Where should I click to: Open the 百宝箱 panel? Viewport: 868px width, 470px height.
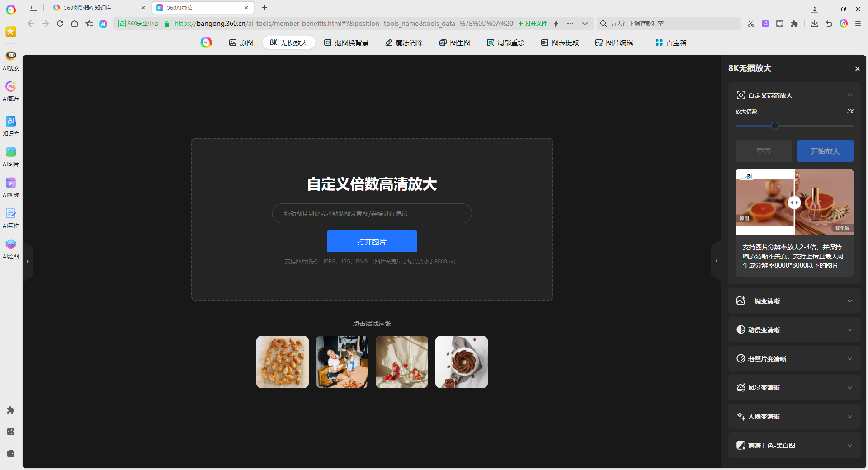click(670, 42)
